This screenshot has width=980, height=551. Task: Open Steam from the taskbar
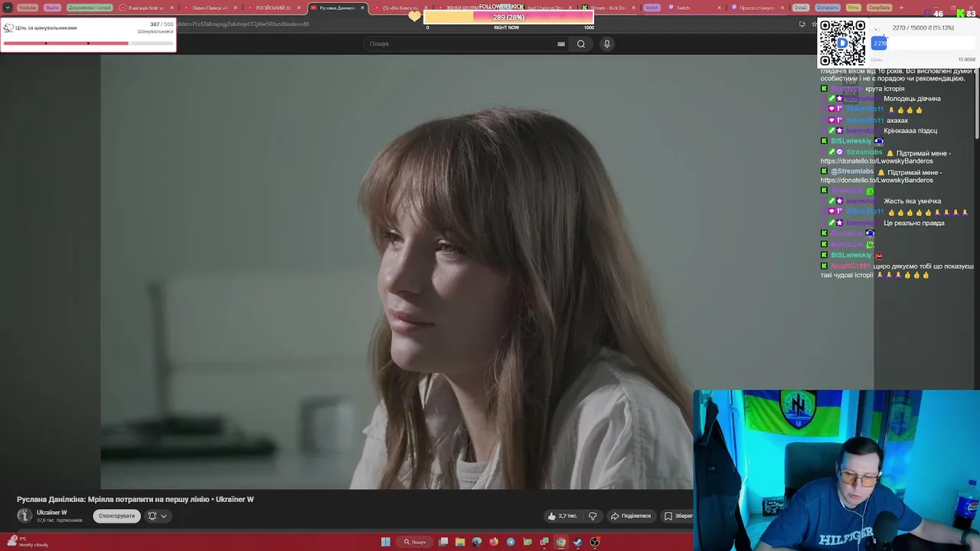pyautogui.click(x=578, y=542)
